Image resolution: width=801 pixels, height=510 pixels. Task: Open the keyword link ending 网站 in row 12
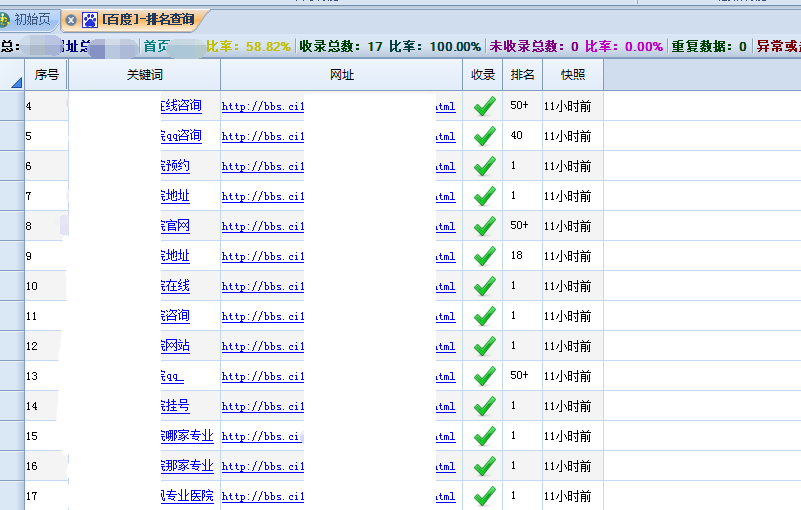[175, 346]
